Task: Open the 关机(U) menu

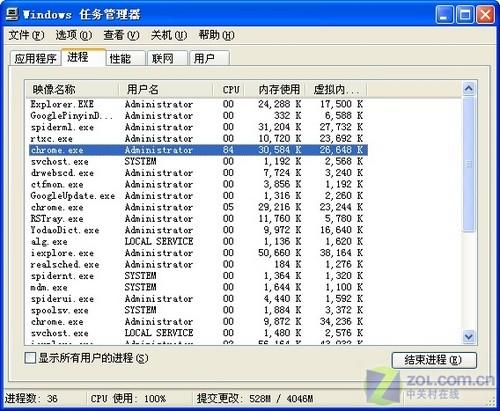Action: coord(169,35)
